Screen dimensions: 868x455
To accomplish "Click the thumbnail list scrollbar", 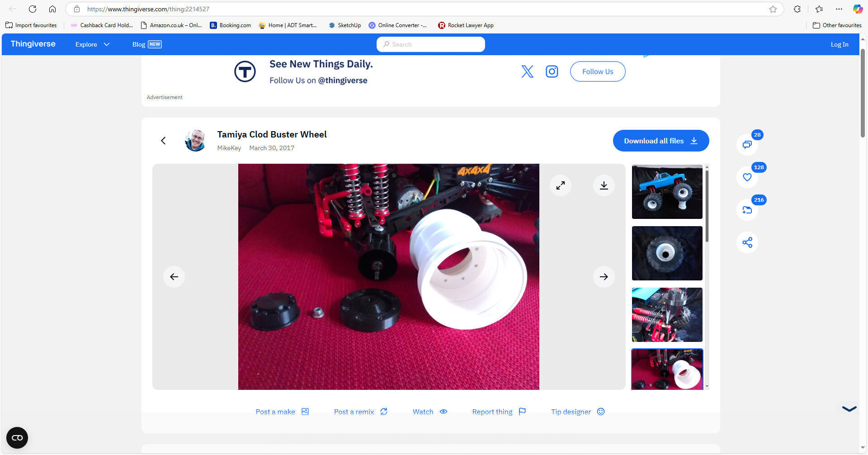I will tap(707, 206).
